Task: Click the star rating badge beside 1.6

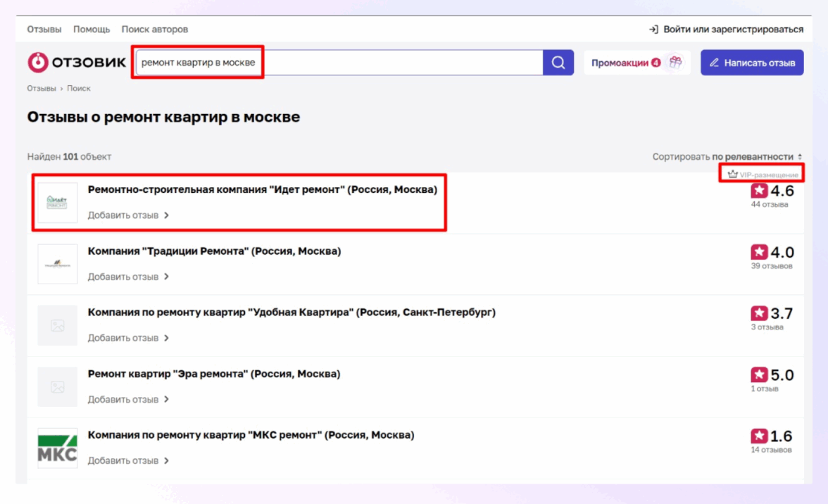Action: [759, 436]
